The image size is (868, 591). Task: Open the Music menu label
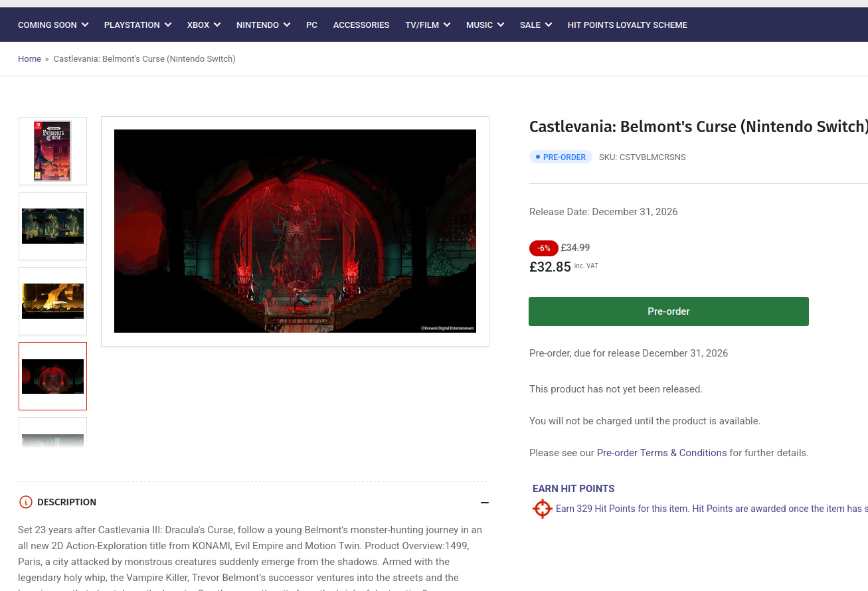point(479,25)
